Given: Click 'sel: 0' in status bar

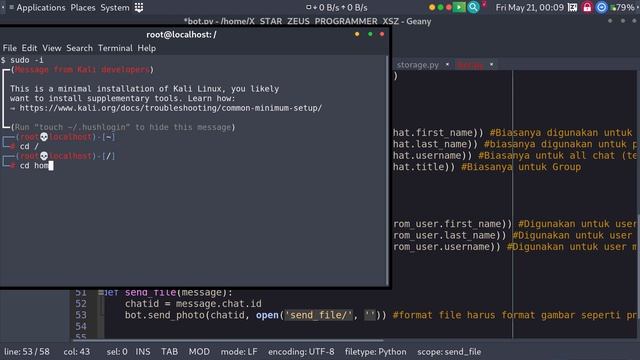Looking at the screenshot, I should tap(117, 352).
